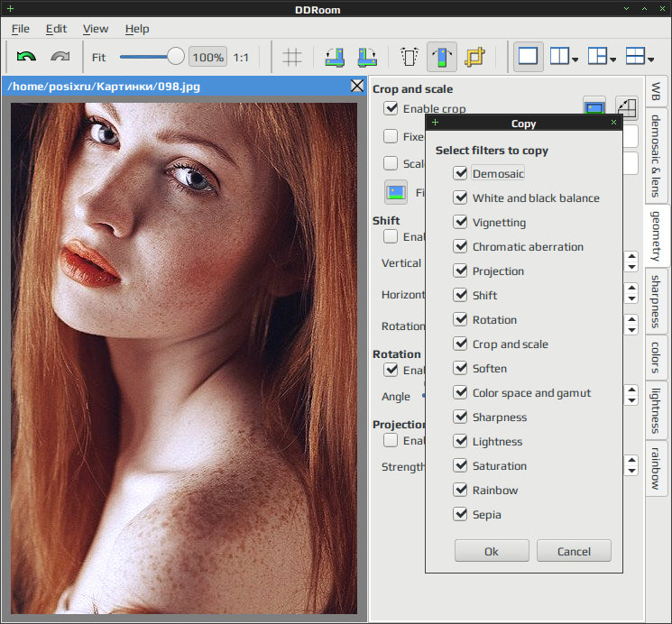Click the rotate counterclockwise toolbar icon
Screen dimensions: 672x624
click(335, 57)
